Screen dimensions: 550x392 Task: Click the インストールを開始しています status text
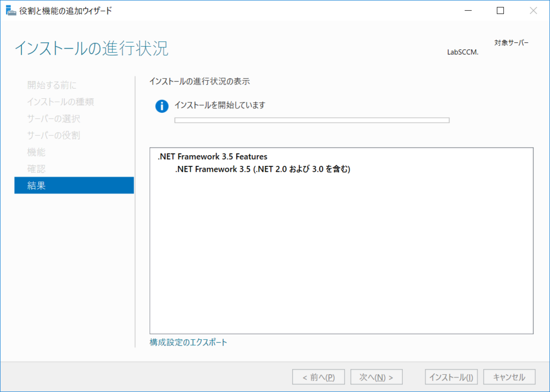(x=220, y=105)
